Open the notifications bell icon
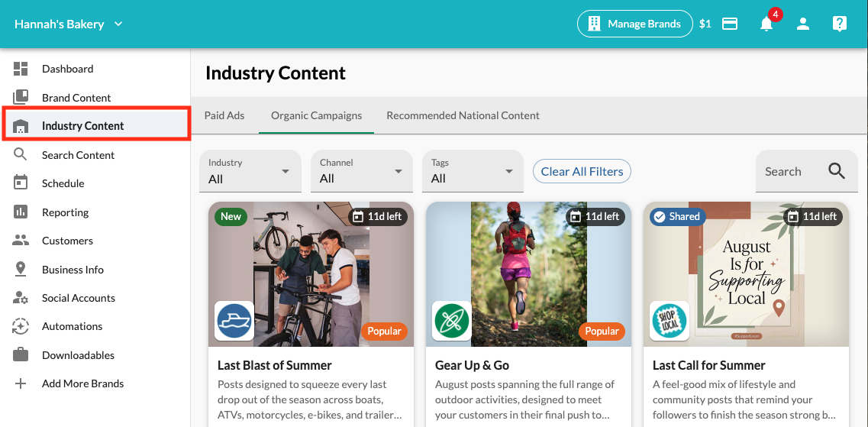Viewport: 868px width, 427px height. pos(766,24)
